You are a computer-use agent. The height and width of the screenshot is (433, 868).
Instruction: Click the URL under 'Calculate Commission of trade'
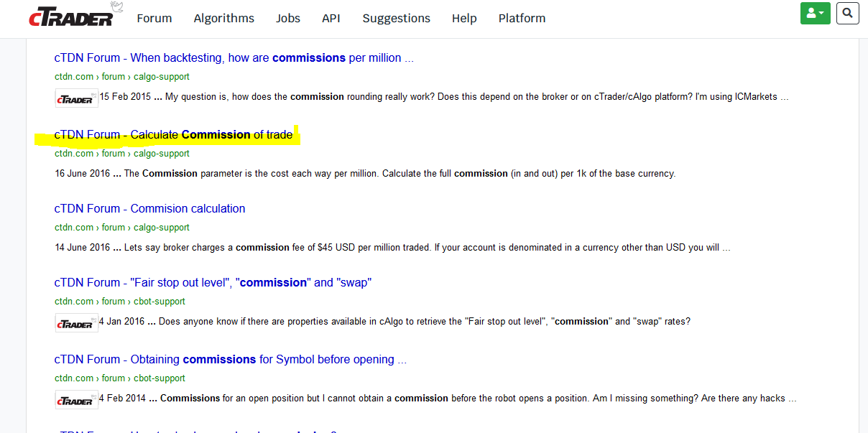(122, 154)
